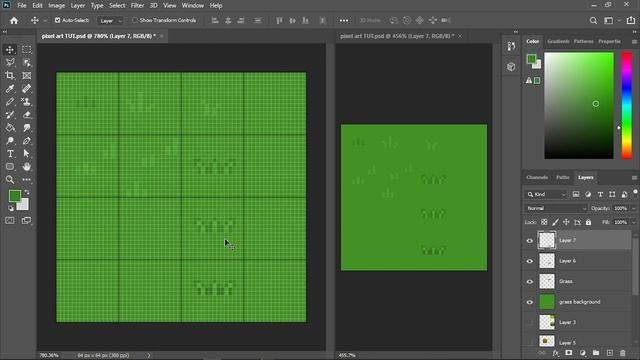
Task: Select the Paint Bucket tool
Action: tap(10, 128)
